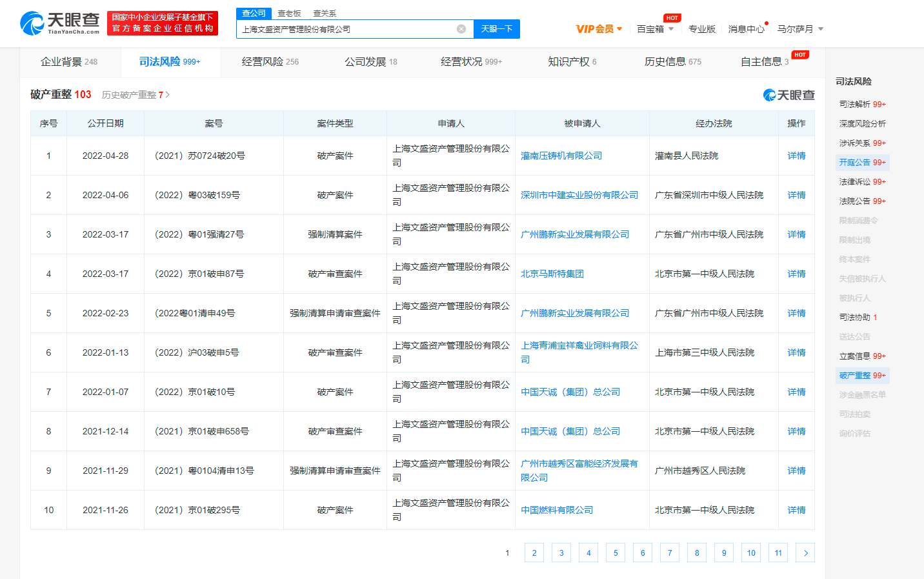Switch to the 经营风险 tab

[x=270, y=62]
